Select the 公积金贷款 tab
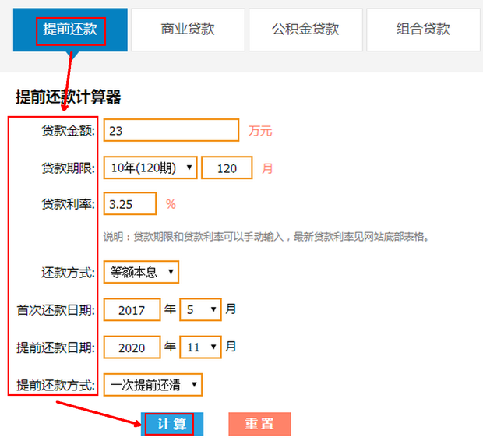This screenshot has height=448, width=483. 305,30
